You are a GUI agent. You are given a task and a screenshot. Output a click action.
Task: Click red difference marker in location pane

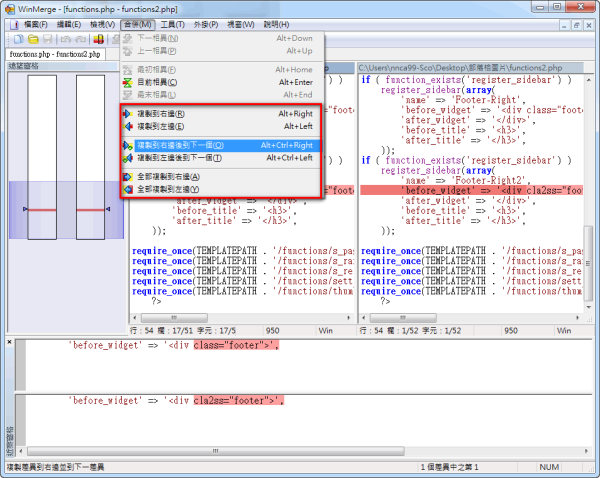point(41,210)
